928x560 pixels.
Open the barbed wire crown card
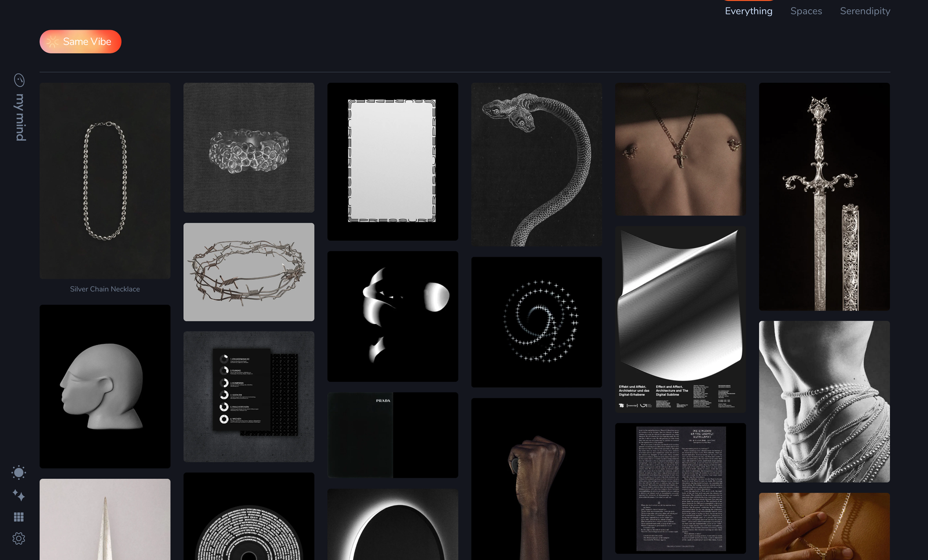pyautogui.click(x=249, y=272)
